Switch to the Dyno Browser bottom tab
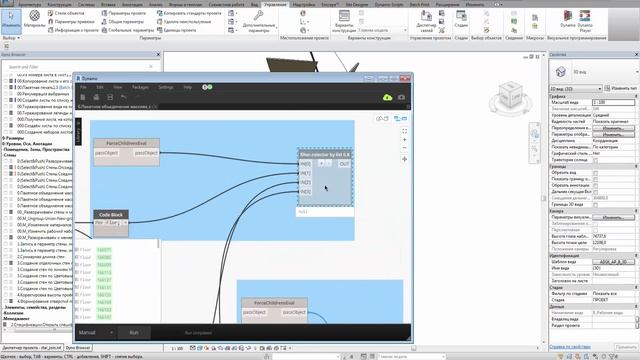This screenshot has width=640, height=360. pyautogui.click(x=78, y=348)
